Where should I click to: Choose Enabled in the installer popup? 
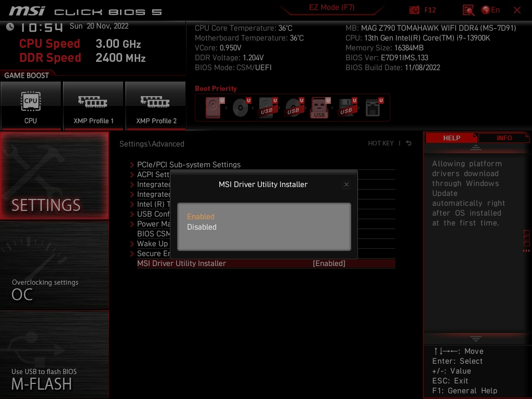[201, 217]
